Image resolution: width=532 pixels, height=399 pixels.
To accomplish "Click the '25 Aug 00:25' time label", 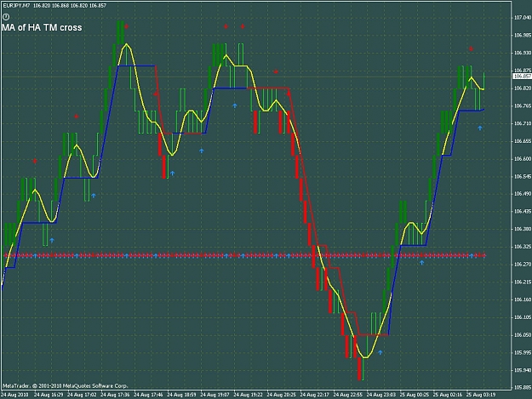I will 415,395.
